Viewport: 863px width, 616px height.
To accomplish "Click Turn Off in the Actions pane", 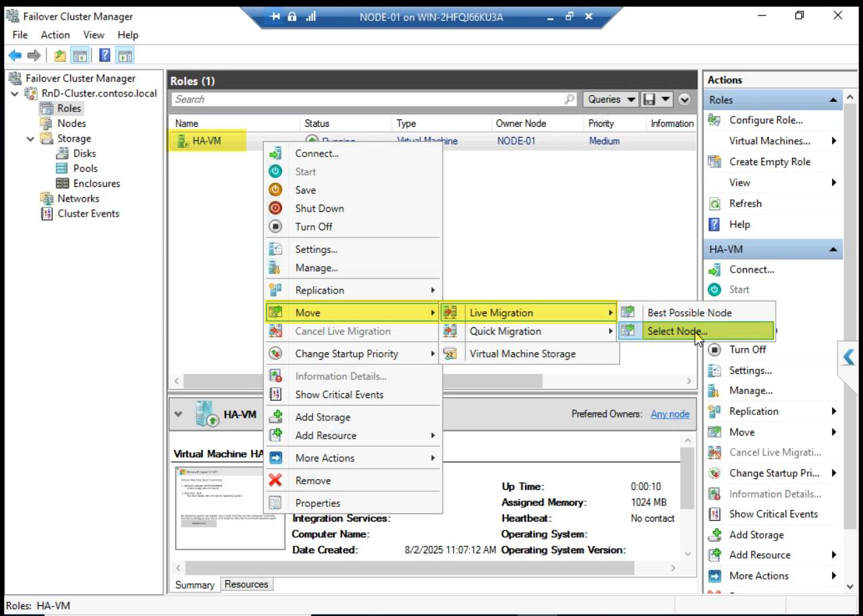I will click(x=748, y=349).
